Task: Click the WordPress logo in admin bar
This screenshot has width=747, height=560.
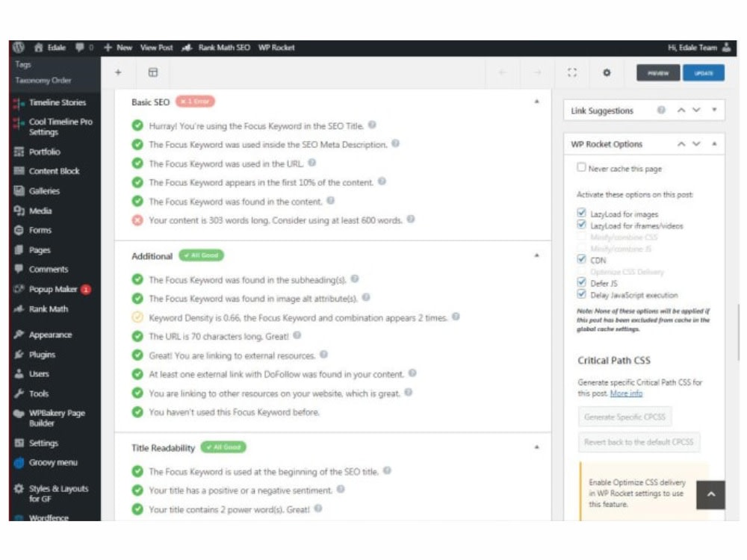Action: (19, 47)
